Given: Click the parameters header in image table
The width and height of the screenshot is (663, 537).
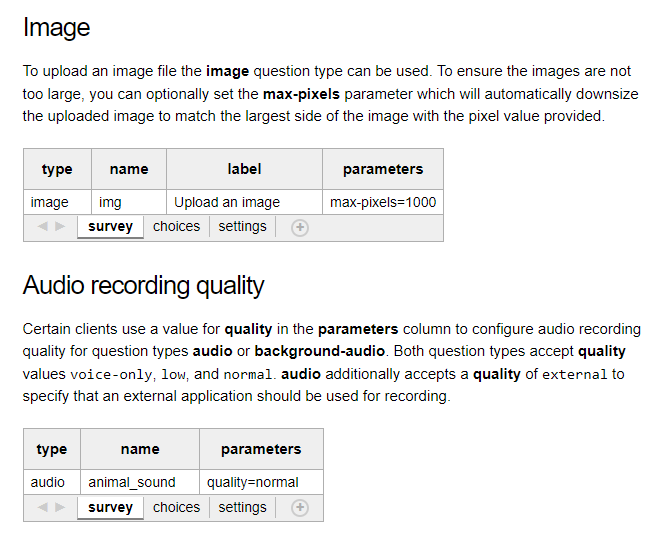Looking at the screenshot, I should pyautogui.click(x=383, y=169).
